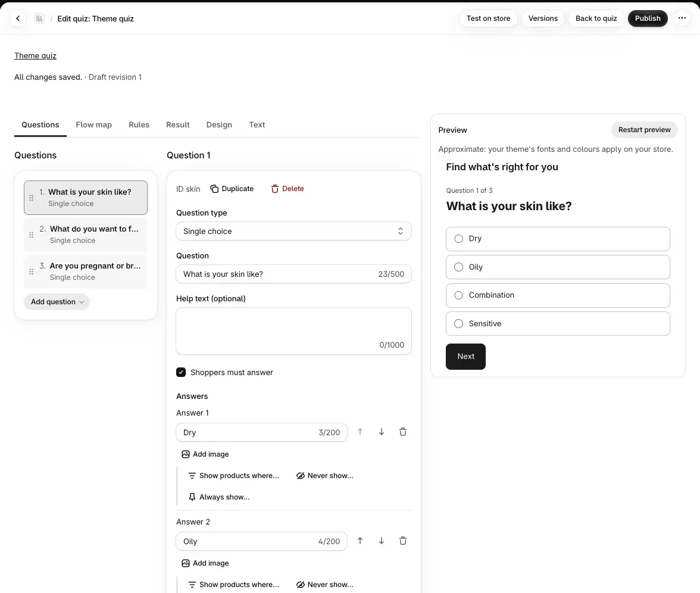700x593 pixels.
Task: Open Versions
Action: (x=543, y=18)
